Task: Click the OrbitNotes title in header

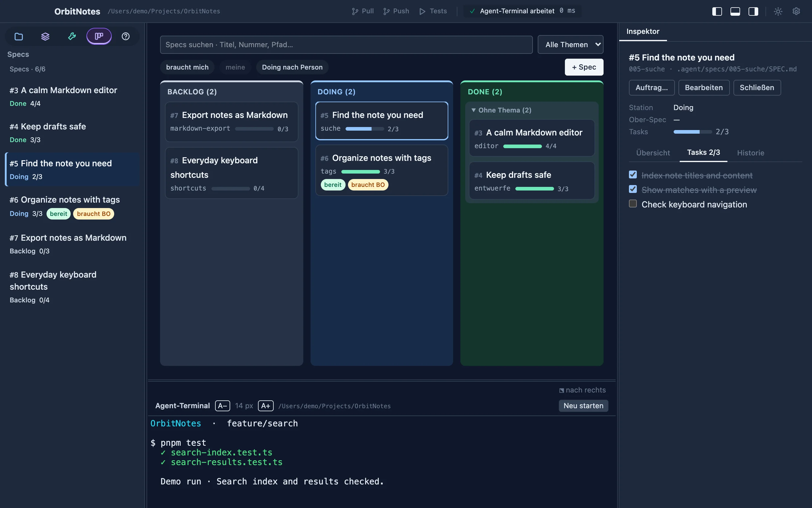Action: 77,11
